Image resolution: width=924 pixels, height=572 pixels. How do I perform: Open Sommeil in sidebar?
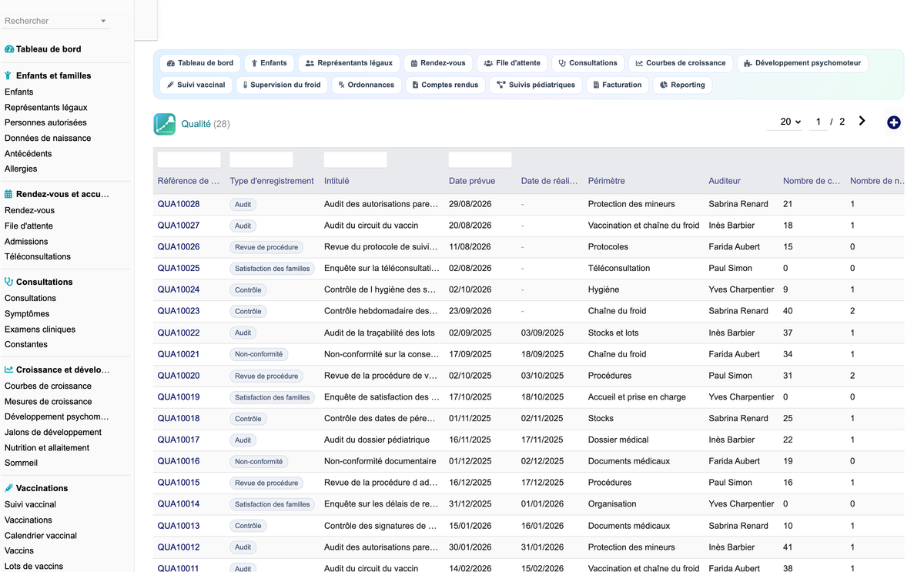[21, 463]
